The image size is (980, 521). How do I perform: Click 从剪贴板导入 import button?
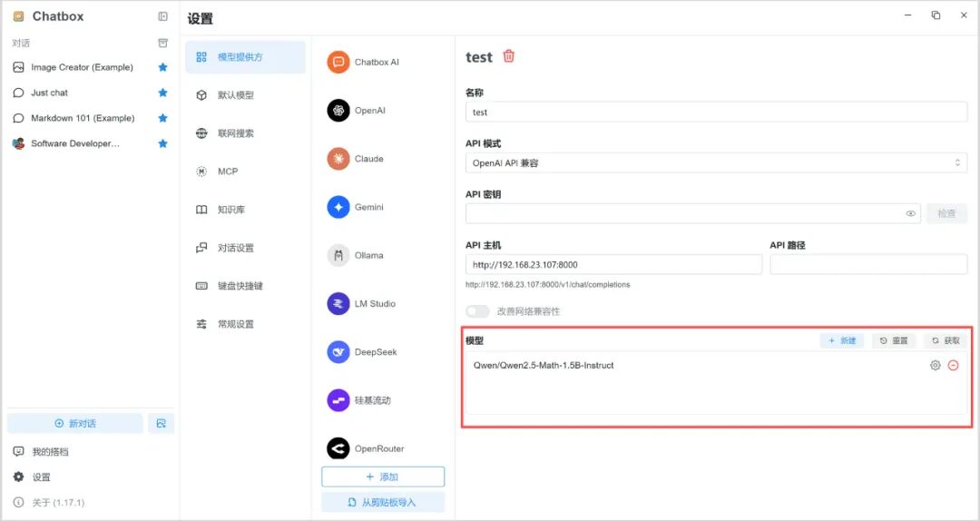tap(383, 502)
